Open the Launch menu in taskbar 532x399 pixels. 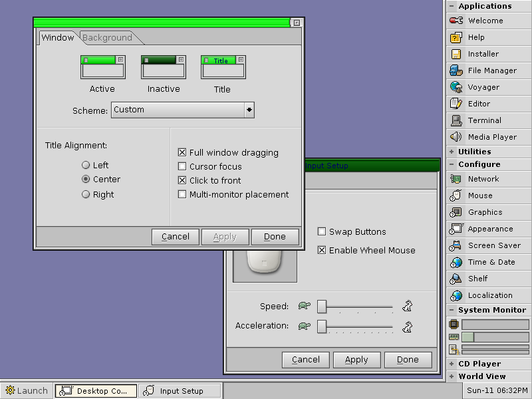point(27,390)
